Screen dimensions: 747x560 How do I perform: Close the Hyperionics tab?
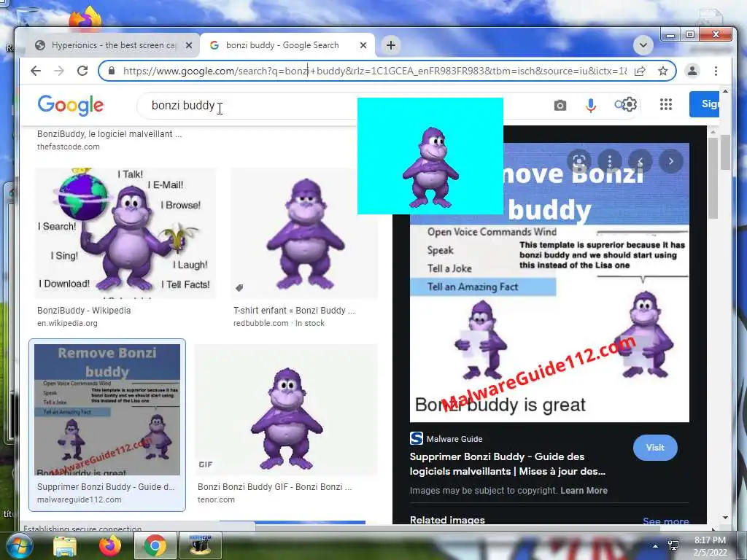click(x=189, y=45)
